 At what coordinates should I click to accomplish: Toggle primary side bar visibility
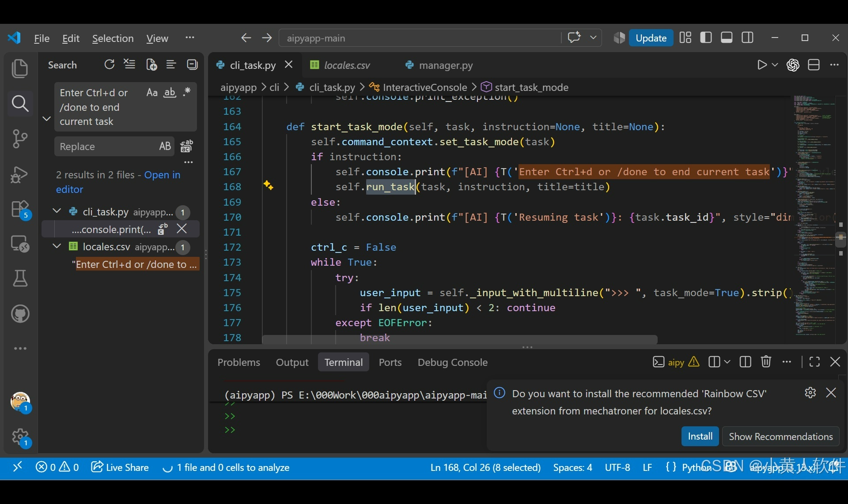pyautogui.click(x=706, y=38)
